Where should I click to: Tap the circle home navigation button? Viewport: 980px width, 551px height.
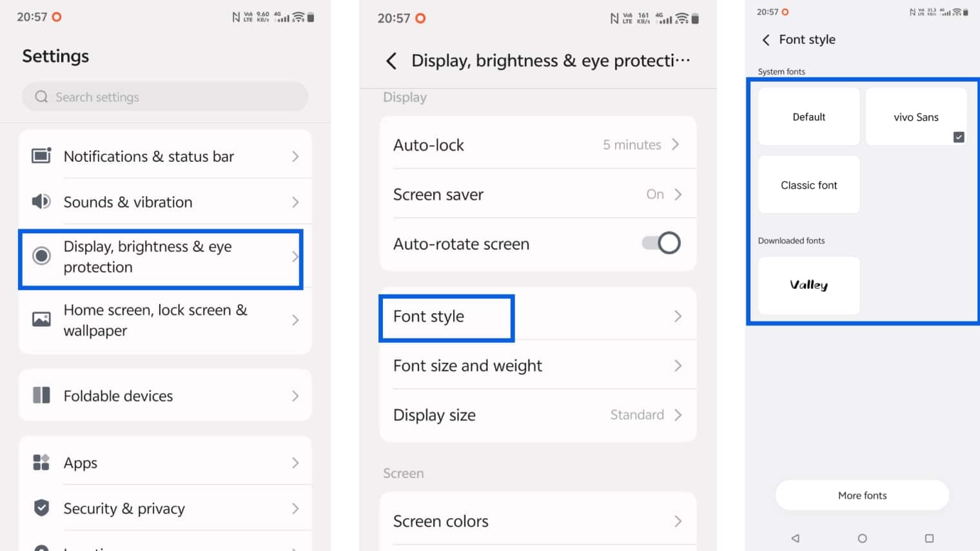[x=862, y=537]
